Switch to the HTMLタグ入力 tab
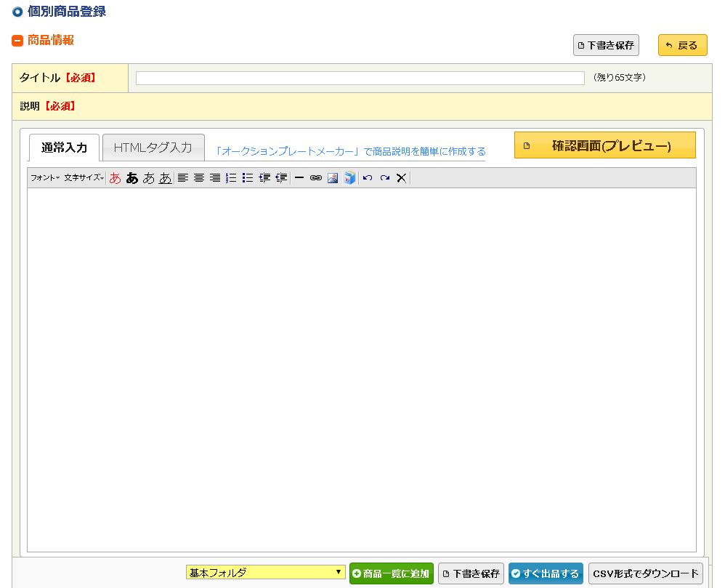Viewport: 725px width, 588px height. point(153,148)
